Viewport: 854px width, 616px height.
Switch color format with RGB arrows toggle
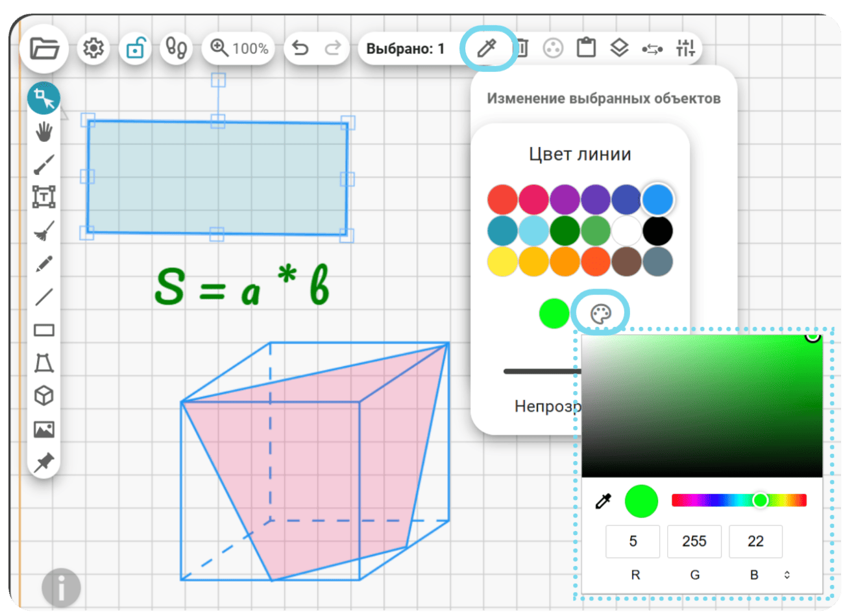pos(787,575)
